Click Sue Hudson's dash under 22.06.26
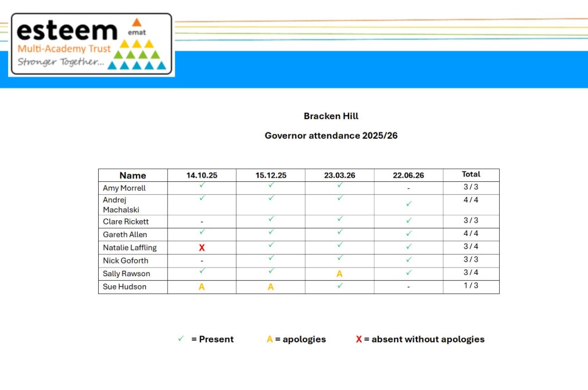Image resolution: width=588 pixels, height=390 pixels. 408,287
